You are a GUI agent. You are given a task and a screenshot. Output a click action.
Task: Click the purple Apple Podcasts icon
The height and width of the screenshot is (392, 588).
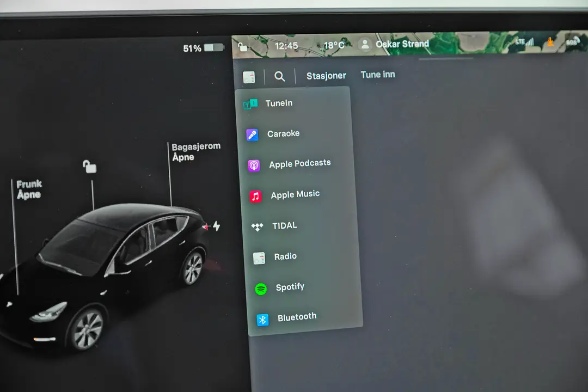254,166
